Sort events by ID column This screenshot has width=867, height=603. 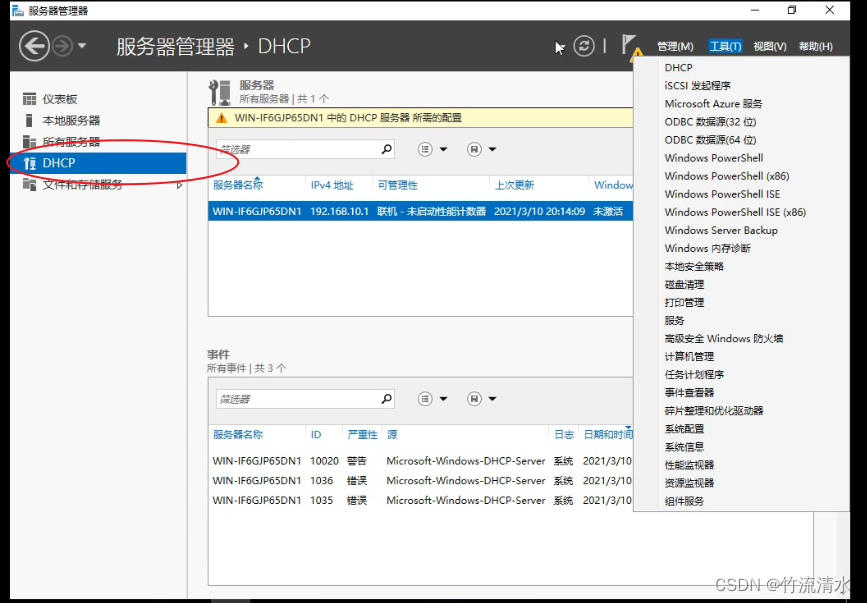click(x=316, y=435)
